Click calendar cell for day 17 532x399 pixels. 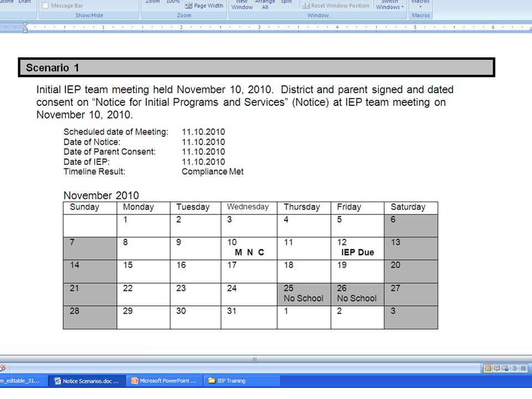click(x=249, y=272)
